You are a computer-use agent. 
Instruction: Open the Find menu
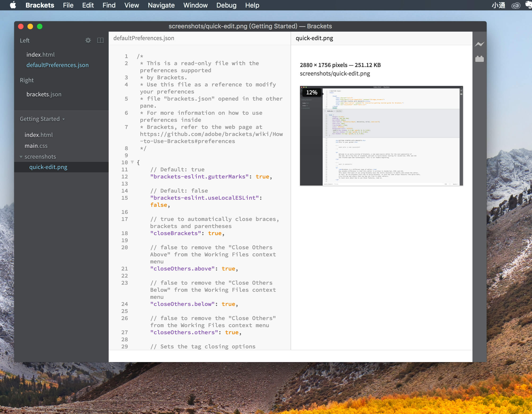[109, 5]
